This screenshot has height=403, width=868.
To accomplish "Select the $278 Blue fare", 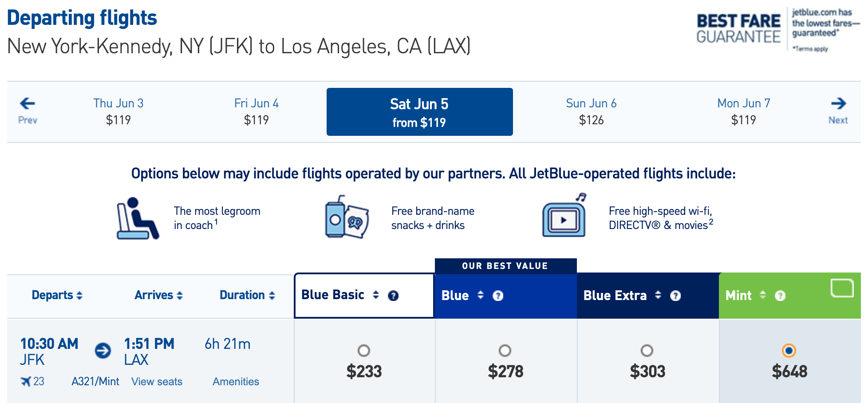I will click(505, 351).
